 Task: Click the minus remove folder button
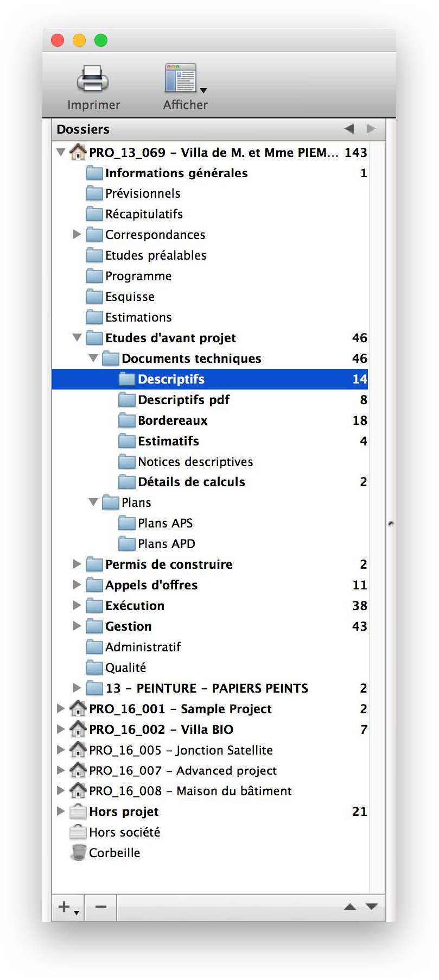point(101,907)
